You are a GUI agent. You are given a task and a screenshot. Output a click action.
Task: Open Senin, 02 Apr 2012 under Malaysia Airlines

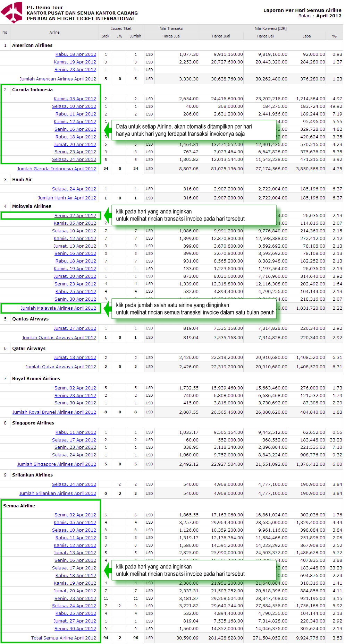(75, 216)
